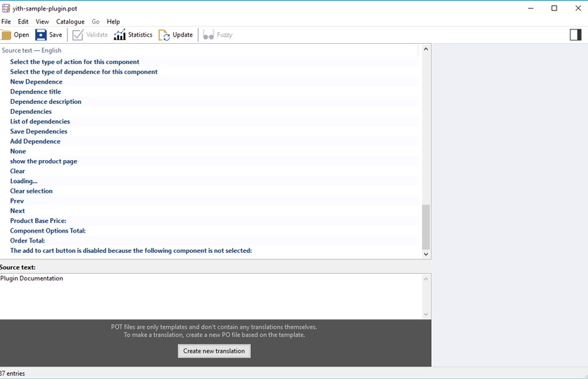Open Statistics via the chart icon
The height and width of the screenshot is (379, 588).
(120, 35)
